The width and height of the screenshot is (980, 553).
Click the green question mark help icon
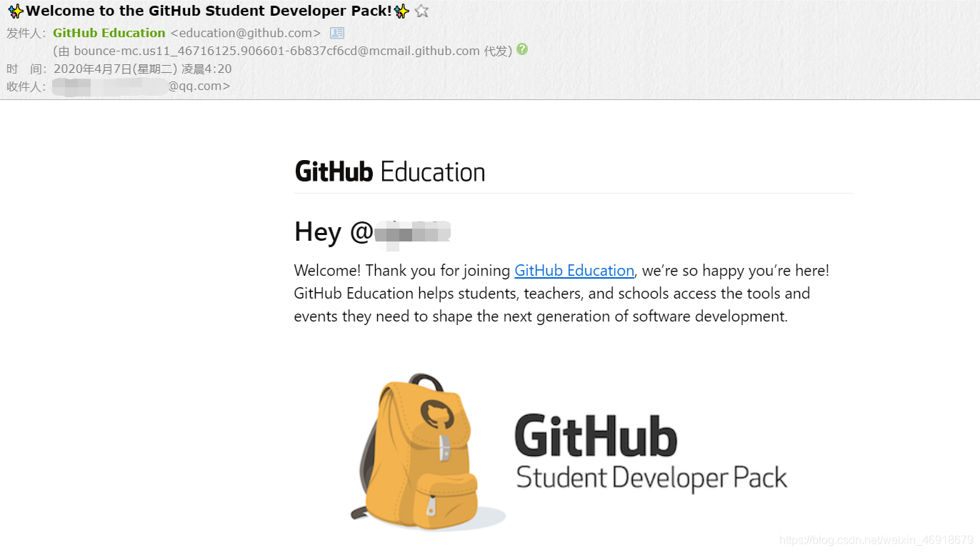click(x=521, y=50)
